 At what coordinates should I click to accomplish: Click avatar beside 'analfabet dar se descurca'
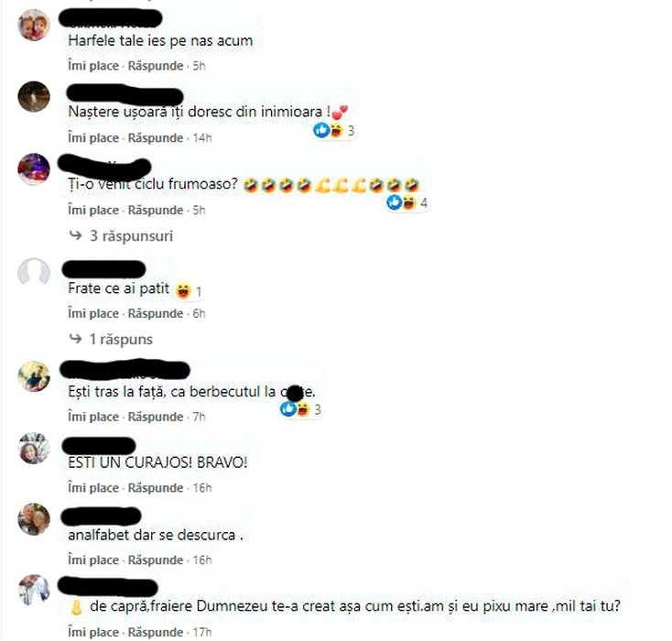[34, 519]
